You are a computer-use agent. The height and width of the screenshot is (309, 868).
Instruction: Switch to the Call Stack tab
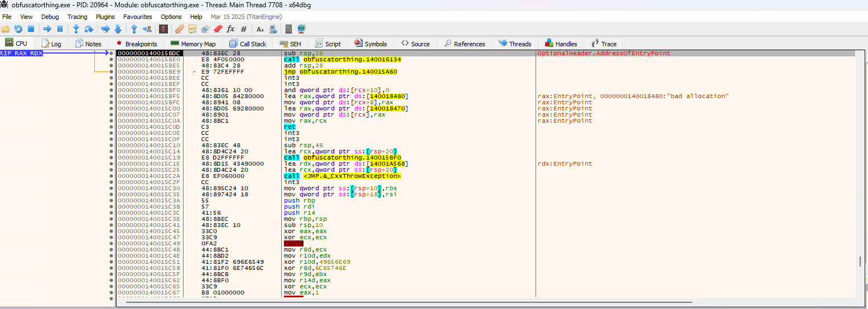coord(248,44)
